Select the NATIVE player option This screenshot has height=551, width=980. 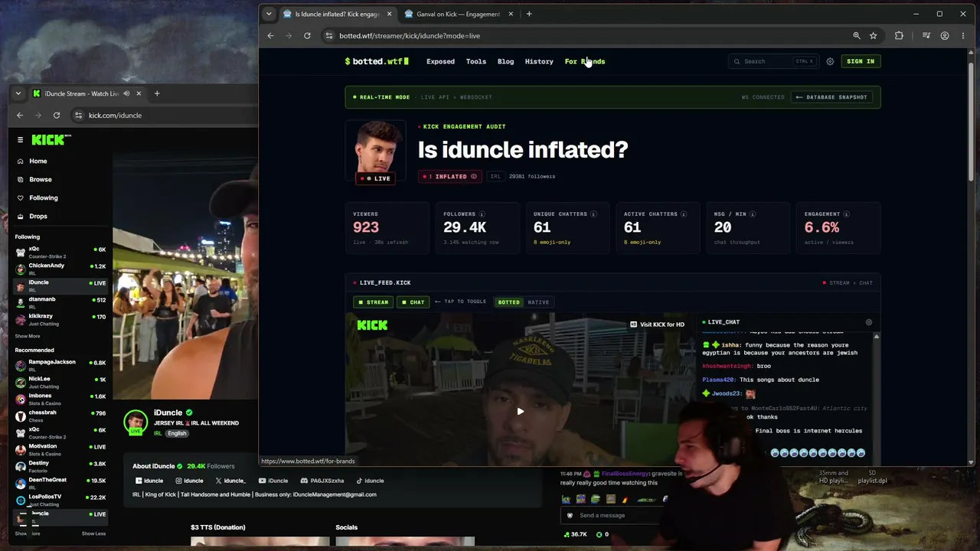[538, 302]
